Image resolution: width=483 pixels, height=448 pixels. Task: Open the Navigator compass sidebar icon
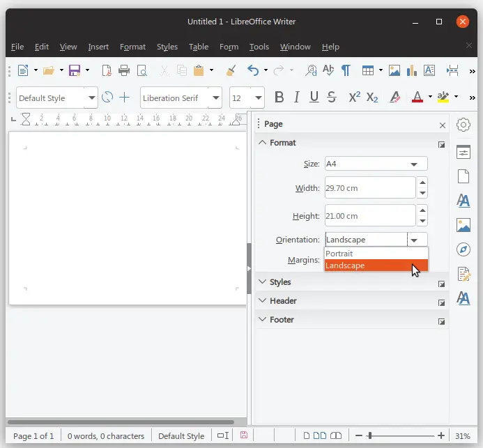[463, 249]
